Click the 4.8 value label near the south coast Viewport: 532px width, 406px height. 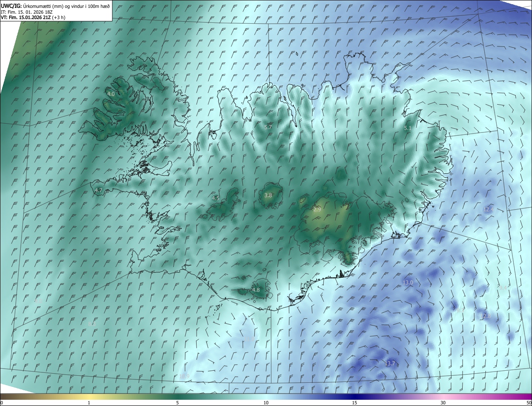(256, 290)
